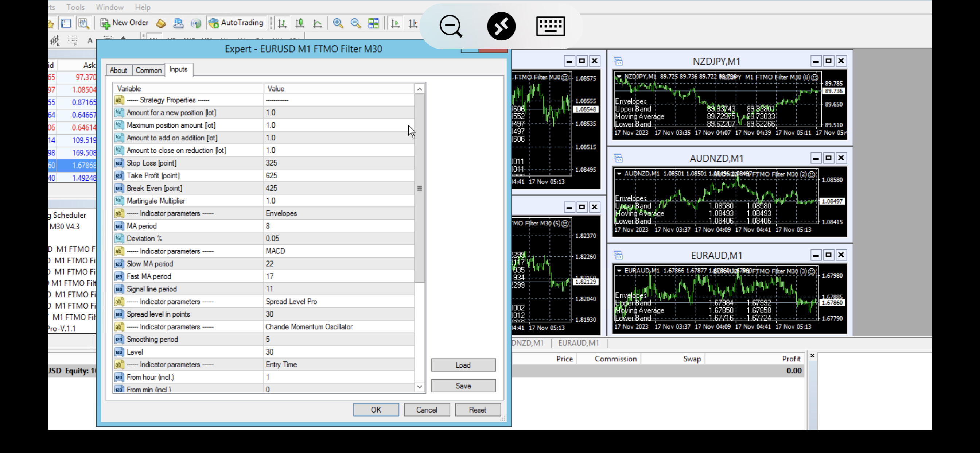
Task: Switch to bar chart display
Action: 282,23
